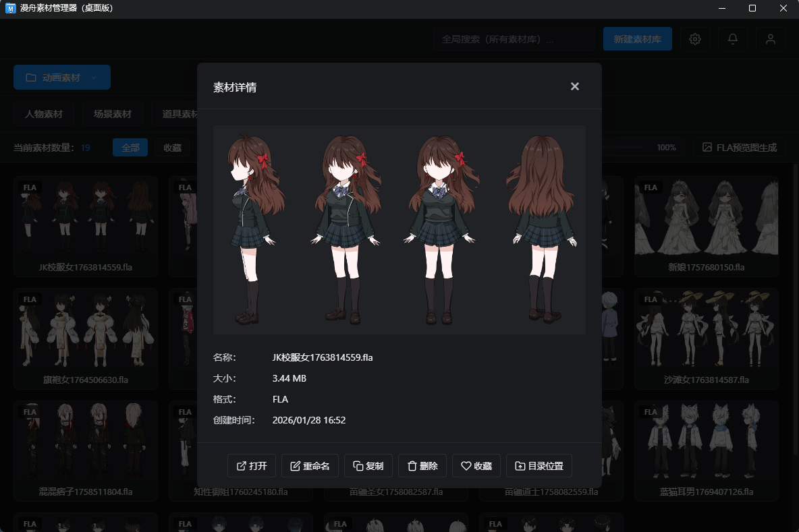The image size is (799, 532).
Task: Switch to the 人物素材 tab
Action: pyautogui.click(x=44, y=114)
